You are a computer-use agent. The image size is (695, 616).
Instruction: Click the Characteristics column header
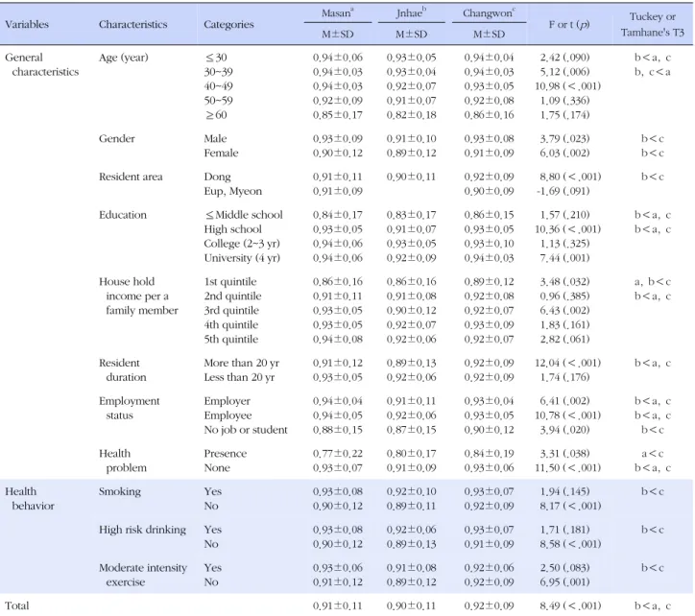(x=133, y=24)
